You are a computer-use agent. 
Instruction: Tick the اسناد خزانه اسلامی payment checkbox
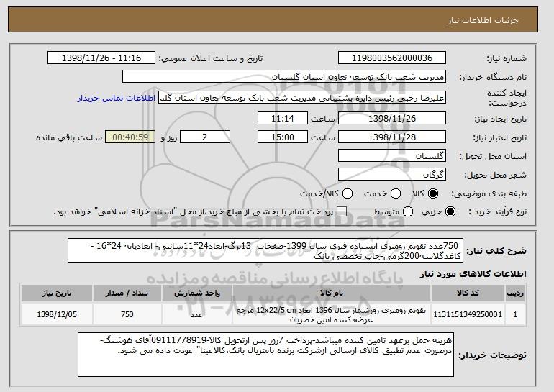[342, 211]
